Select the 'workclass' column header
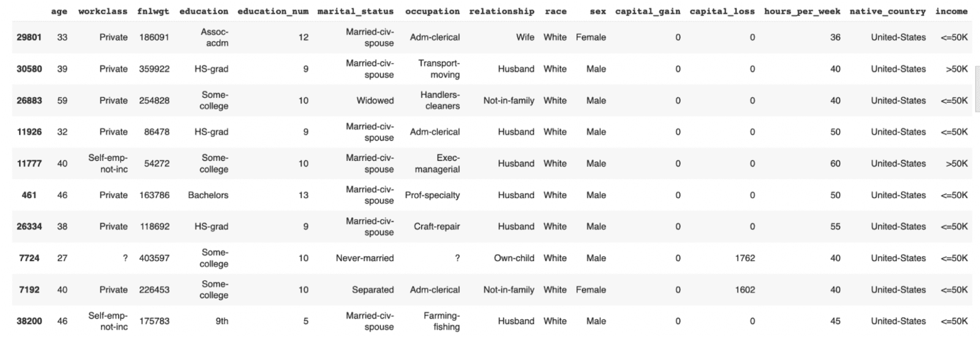The image size is (980, 337). click(103, 11)
